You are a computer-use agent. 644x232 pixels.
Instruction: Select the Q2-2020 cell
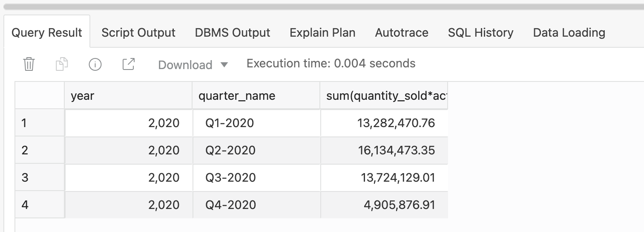(x=256, y=151)
